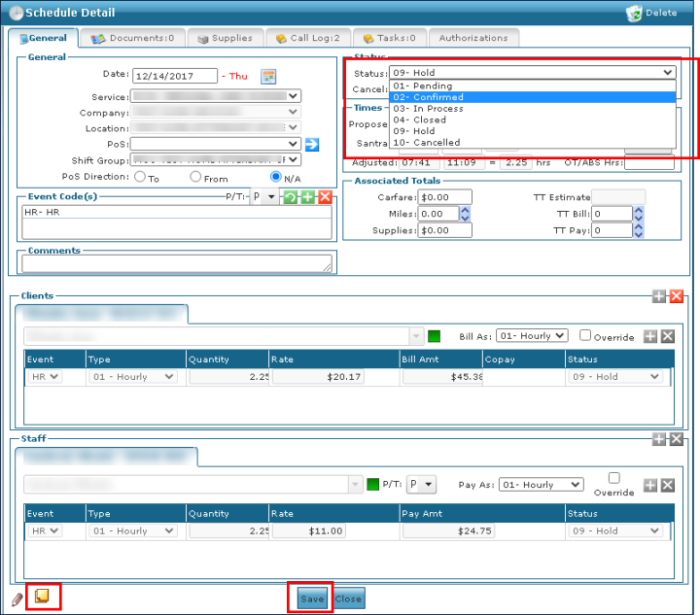Screen dimensions: 700x615
Task: Click the Delete recycle bin icon
Action: click(635, 13)
